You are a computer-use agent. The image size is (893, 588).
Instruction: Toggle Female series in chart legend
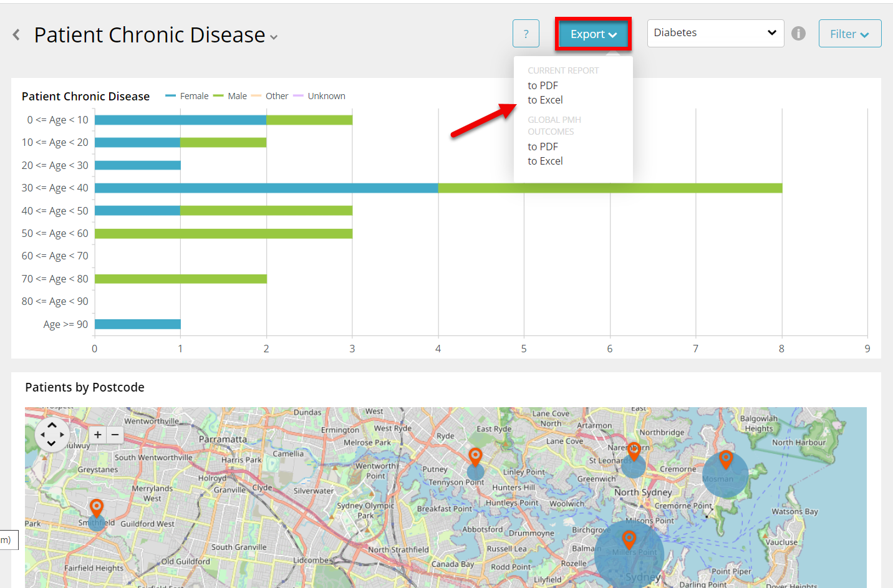187,96
